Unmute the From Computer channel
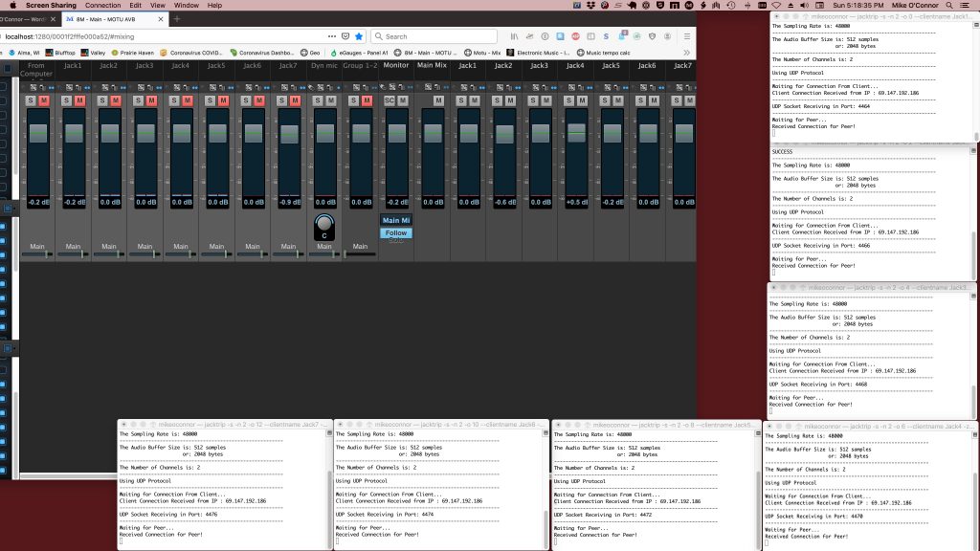 pyautogui.click(x=44, y=100)
